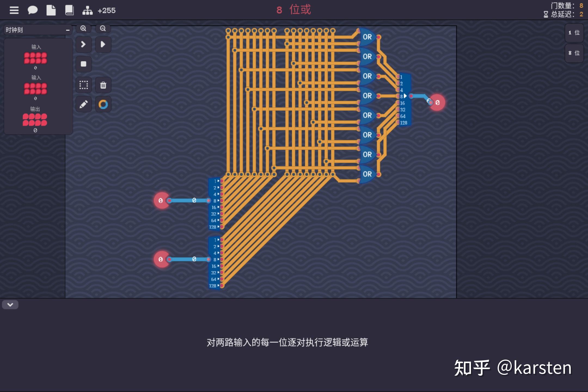Select the box selection tool
588x392 pixels.
pos(84,85)
